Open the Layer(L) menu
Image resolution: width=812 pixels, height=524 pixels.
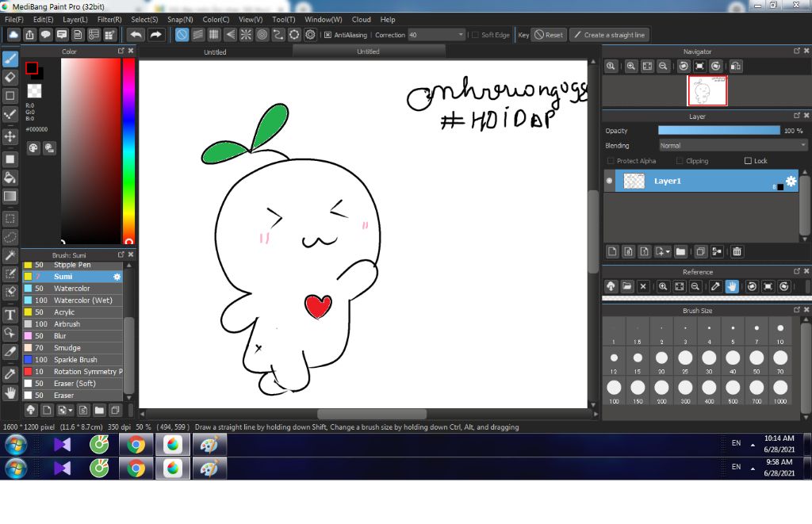(x=75, y=20)
